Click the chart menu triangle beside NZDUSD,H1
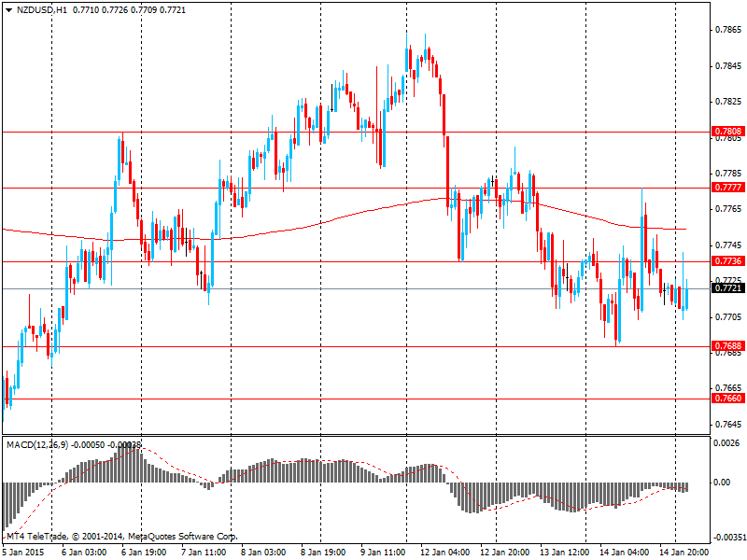Viewport: 747px width, 560px height. pyautogui.click(x=8, y=8)
